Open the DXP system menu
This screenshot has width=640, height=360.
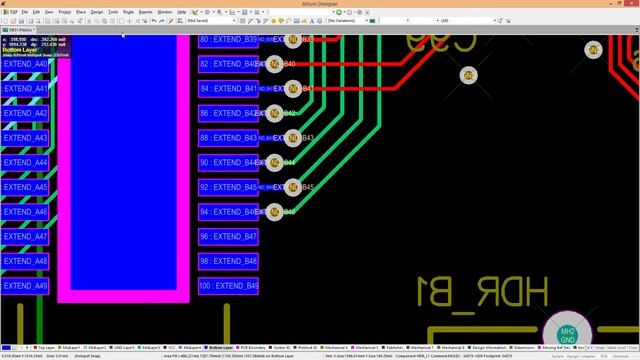(x=11, y=12)
